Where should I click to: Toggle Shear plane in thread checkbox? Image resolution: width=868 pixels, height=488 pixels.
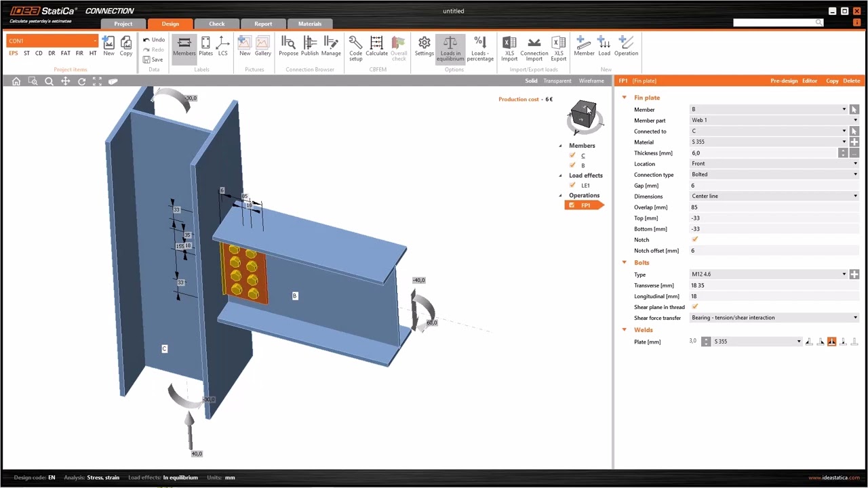pos(694,307)
